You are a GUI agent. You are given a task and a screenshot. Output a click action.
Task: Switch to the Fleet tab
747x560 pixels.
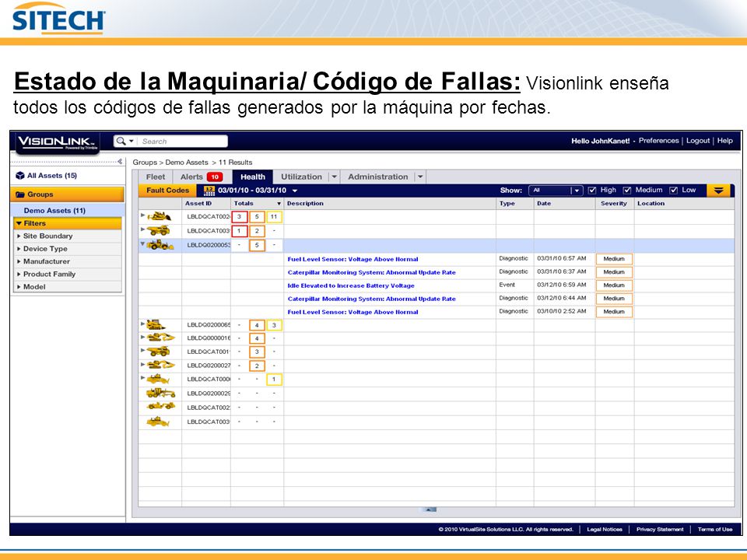[x=156, y=177]
